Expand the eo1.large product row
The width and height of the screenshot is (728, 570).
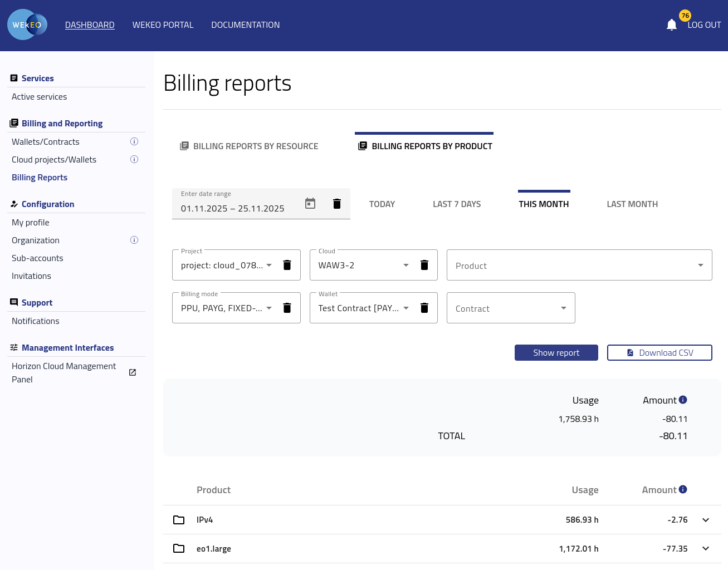pos(706,549)
